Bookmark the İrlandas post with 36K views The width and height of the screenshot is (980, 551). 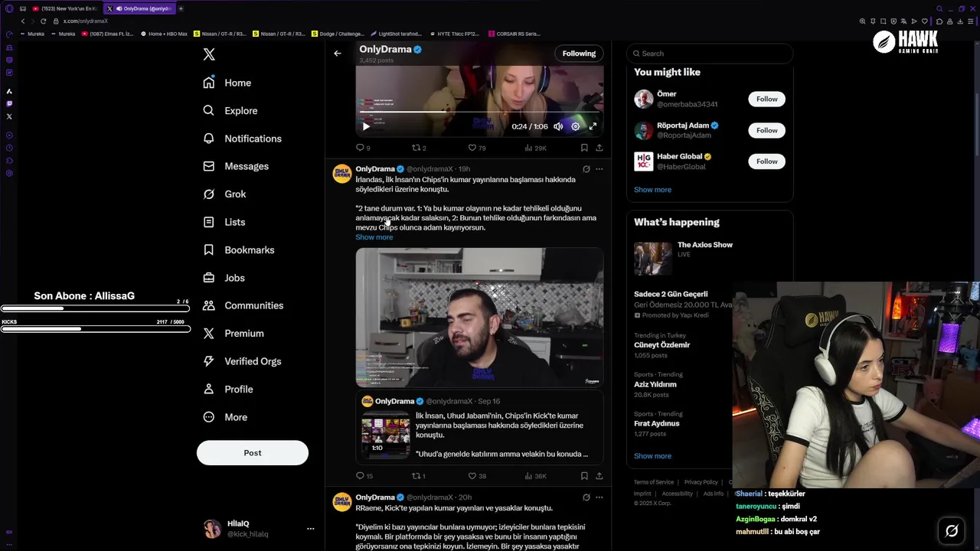click(x=584, y=476)
